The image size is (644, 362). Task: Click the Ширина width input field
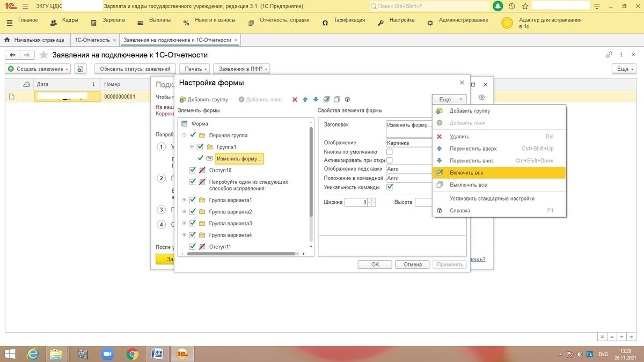pos(356,202)
